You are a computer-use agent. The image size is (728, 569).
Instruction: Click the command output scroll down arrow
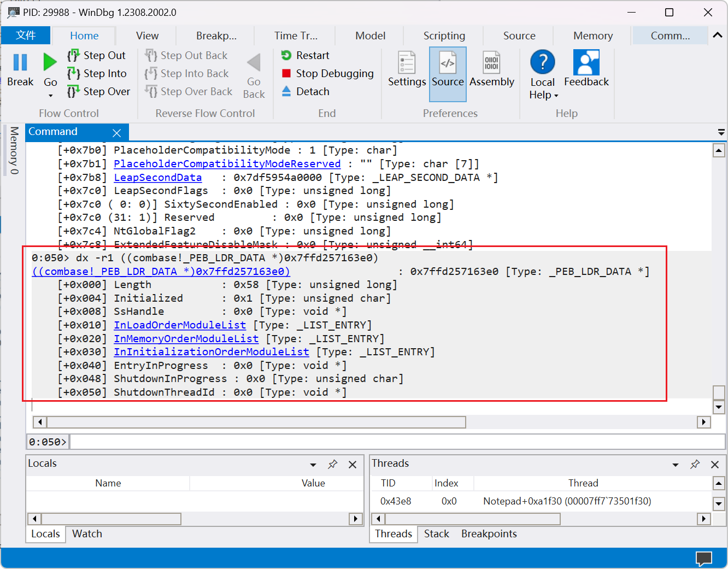719,407
